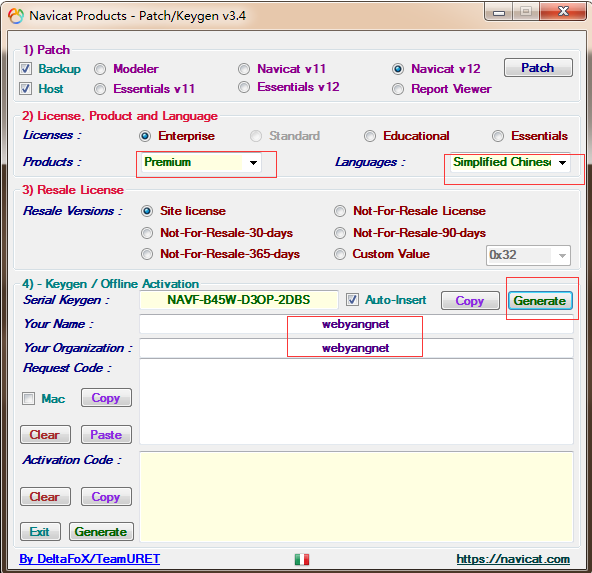Viewport: 592px width, 573px height.
Task: Choose the Enterprise license
Action: tap(145, 136)
